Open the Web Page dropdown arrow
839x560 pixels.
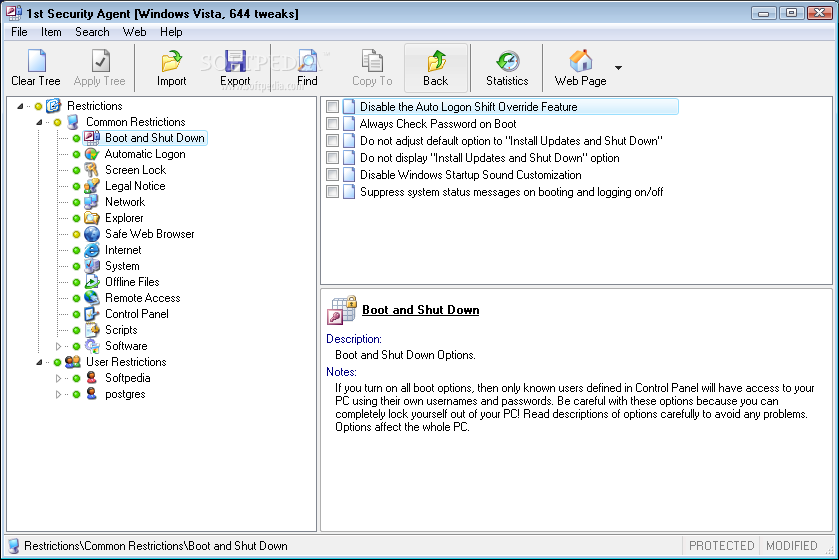pos(619,68)
